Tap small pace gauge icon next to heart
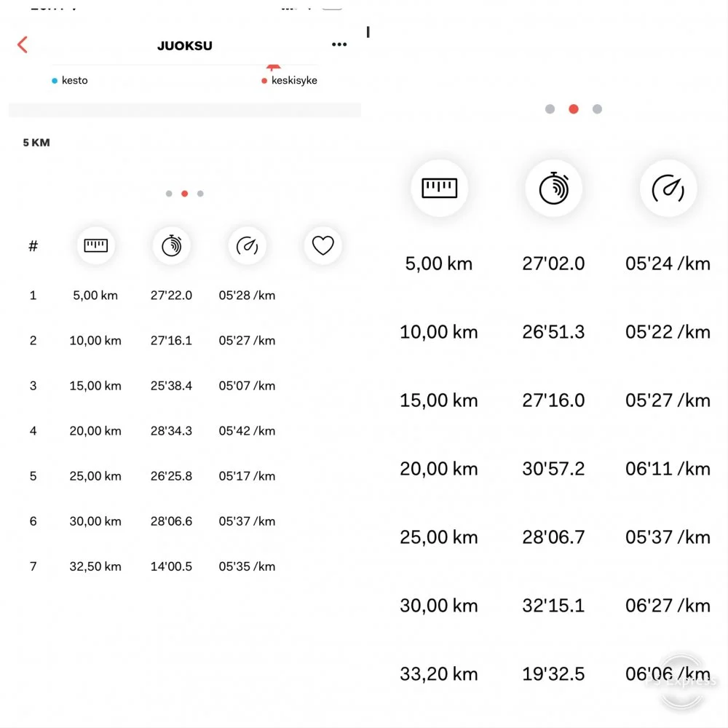Screen dimensions: 728x728 pyautogui.click(x=247, y=246)
